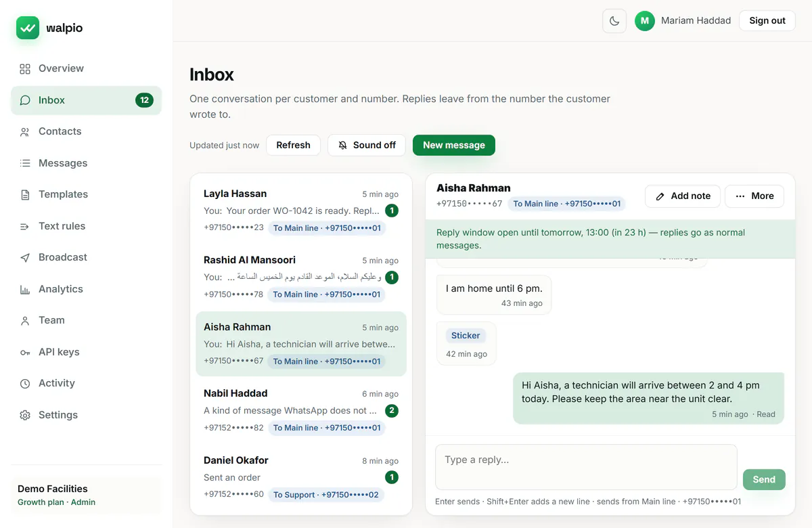Click Mariam Haddad's M avatar

point(645,21)
